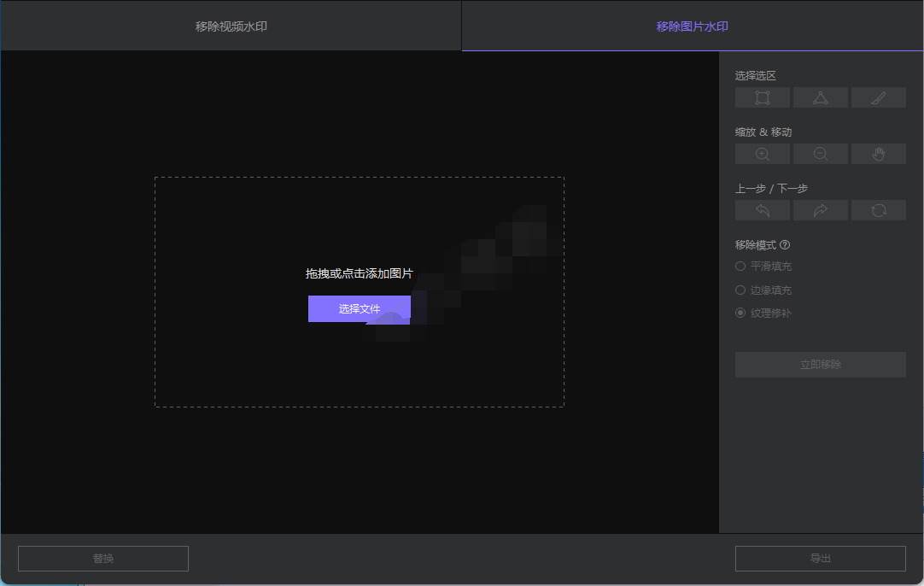The width and height of the screenshot is (924, 586).
Task: Select the brush selection tool
Action: [878, 98]
